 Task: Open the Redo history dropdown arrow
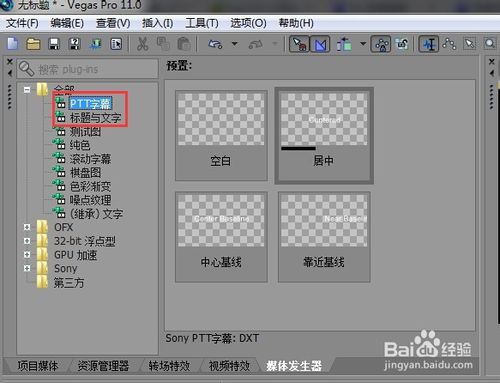[275, 44]
